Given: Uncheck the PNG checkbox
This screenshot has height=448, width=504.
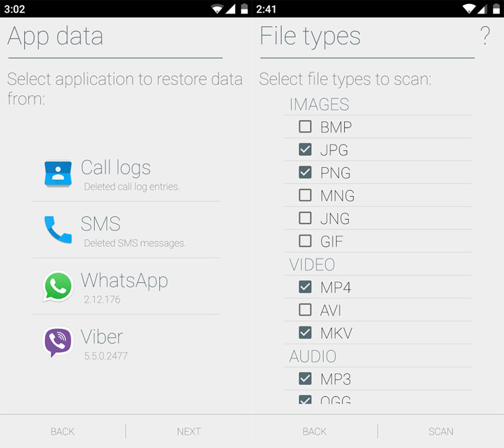Looking at the screenshot, I should coord(305,172).
